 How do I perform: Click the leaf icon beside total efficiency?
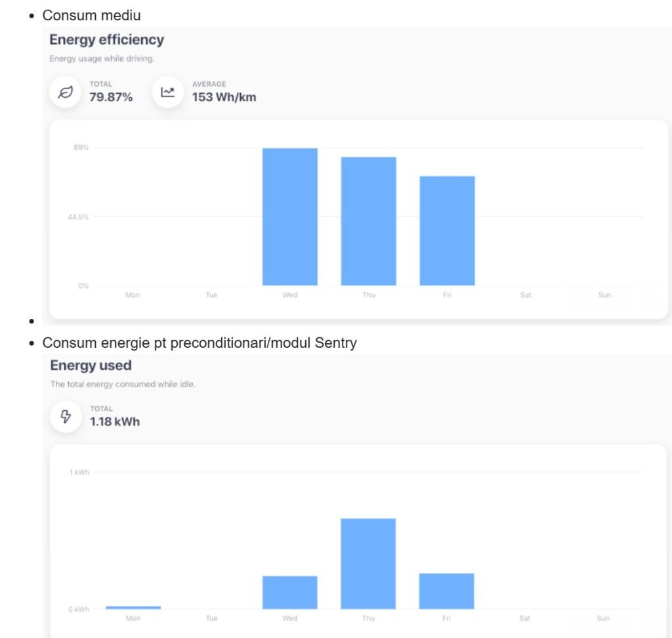pyautogui.click(x=66, y=92)
